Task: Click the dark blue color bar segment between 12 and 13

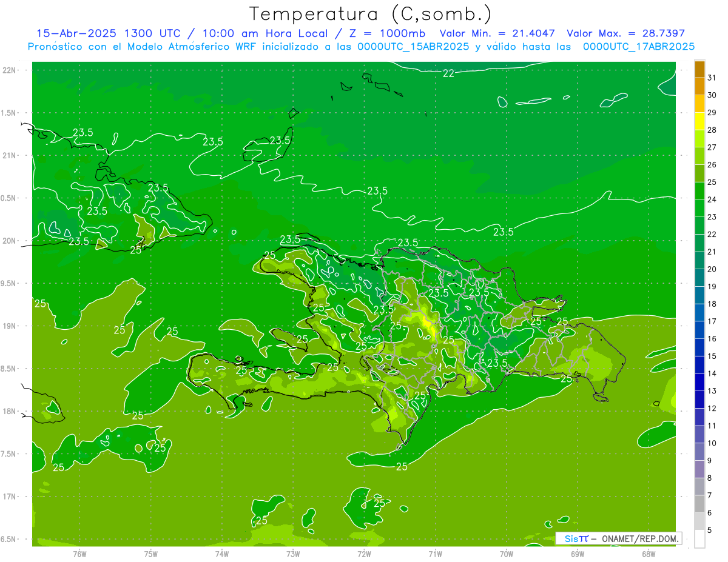Action: click(699, 400)
